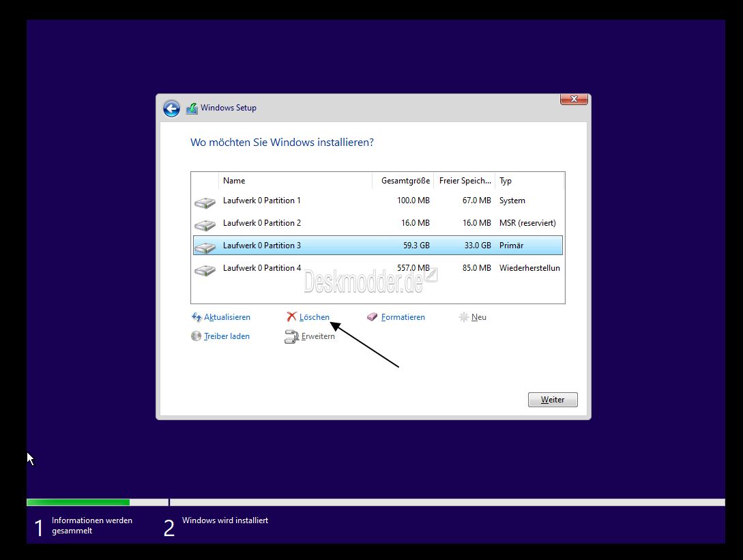Select the Formatieren eraser icon
The image size is (743, 560).
click(x=372, y=316)
